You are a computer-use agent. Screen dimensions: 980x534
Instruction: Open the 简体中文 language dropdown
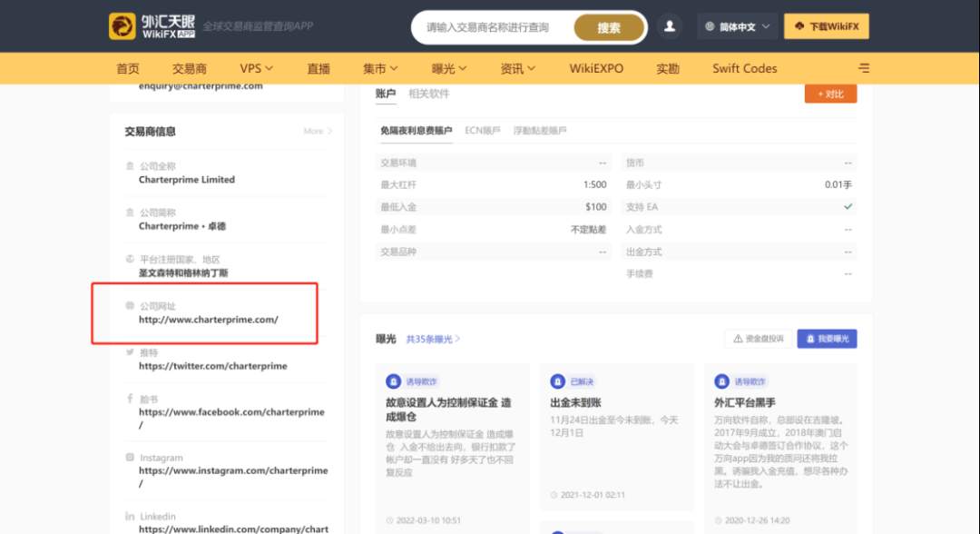738,26
